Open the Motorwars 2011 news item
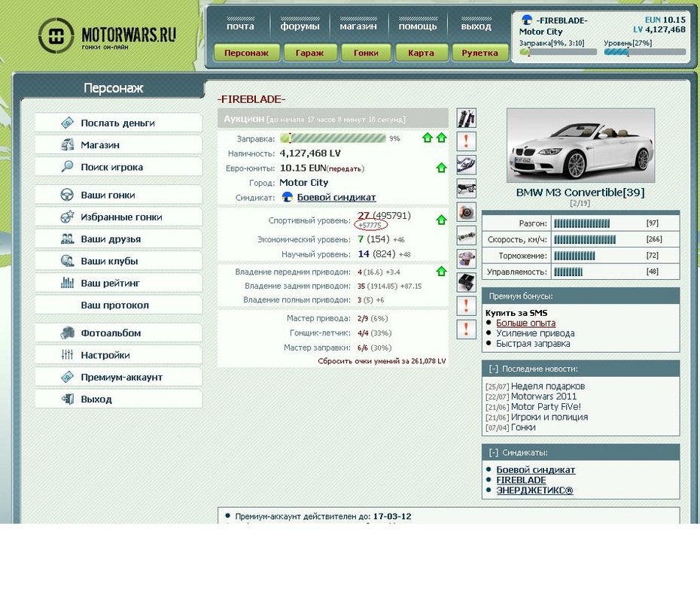The image size is (700, 592). [x=543, y=396]
